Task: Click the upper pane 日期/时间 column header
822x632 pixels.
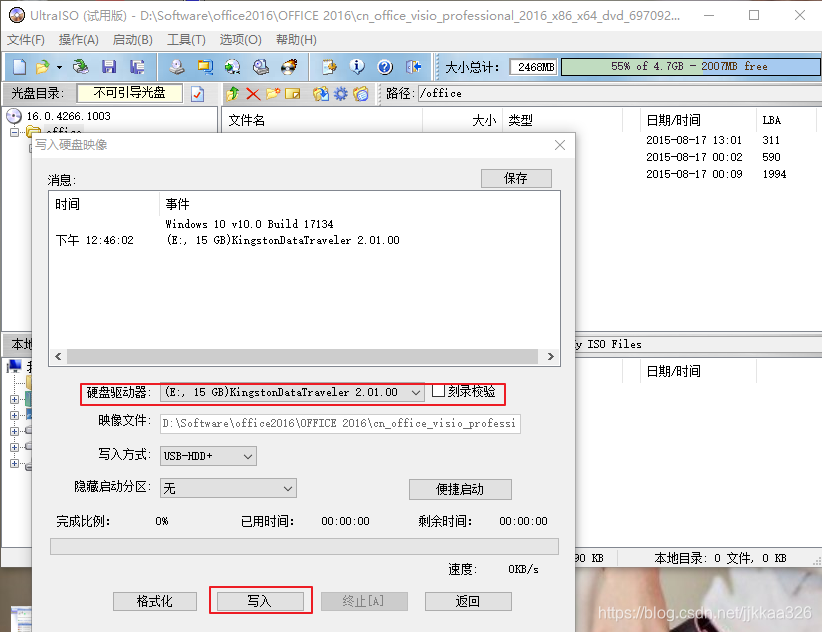Action: pyautogui.click(x=698, y=121)
